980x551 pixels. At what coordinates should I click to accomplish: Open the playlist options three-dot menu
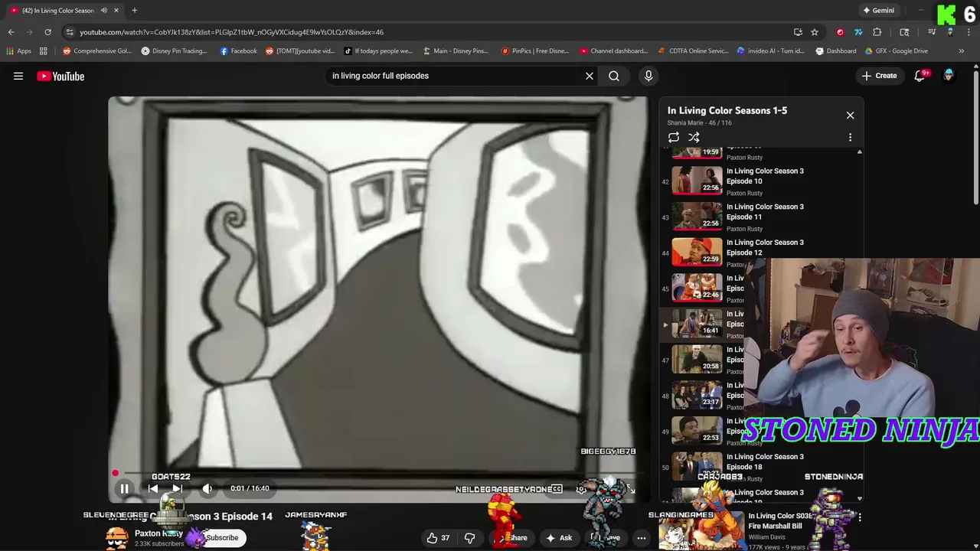tap(850, 138)
